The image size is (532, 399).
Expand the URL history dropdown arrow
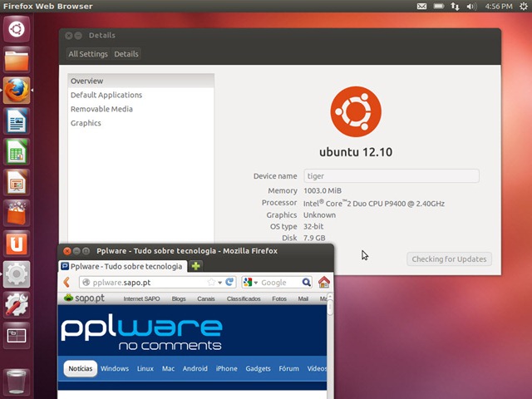pyautogui.click(x=219, y=283)
